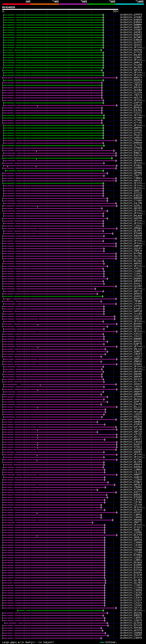The image size is (146, 644).
Task: Select hit UniRef100_Q3UFS6
Action: (131, 103)
